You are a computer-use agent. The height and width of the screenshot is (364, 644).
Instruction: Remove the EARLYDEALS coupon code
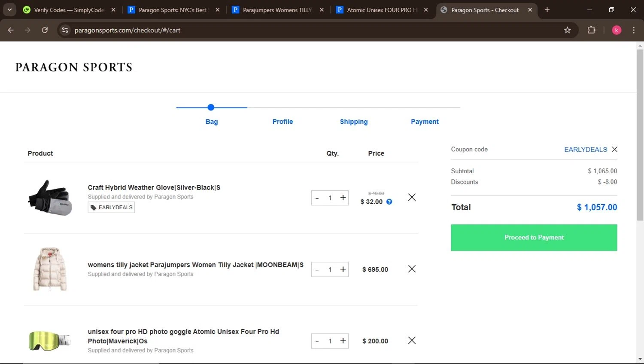614,150
